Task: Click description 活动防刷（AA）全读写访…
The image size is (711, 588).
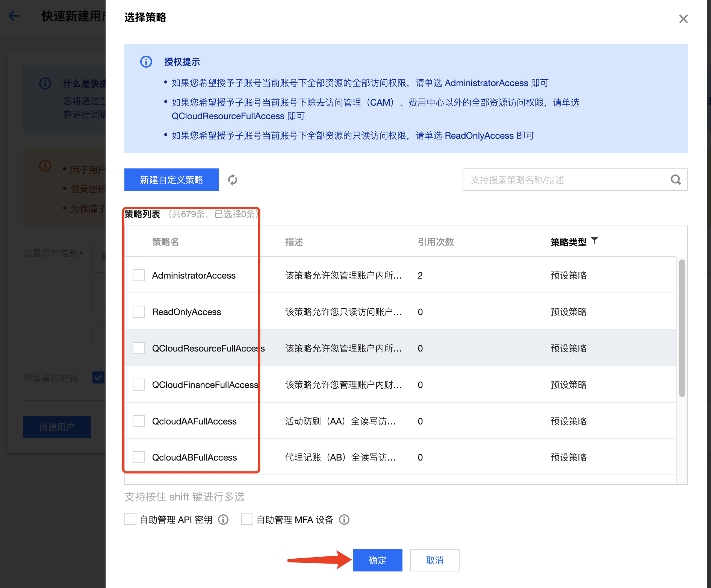Action: (340, 421)
